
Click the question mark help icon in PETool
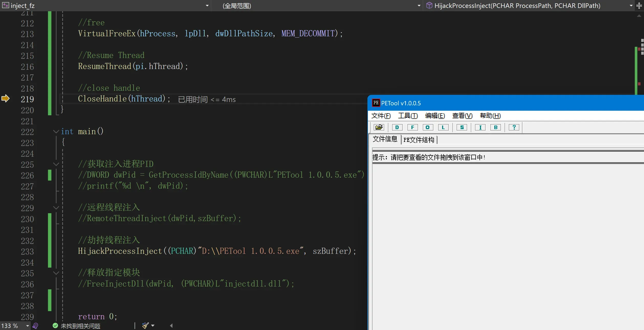514,127
